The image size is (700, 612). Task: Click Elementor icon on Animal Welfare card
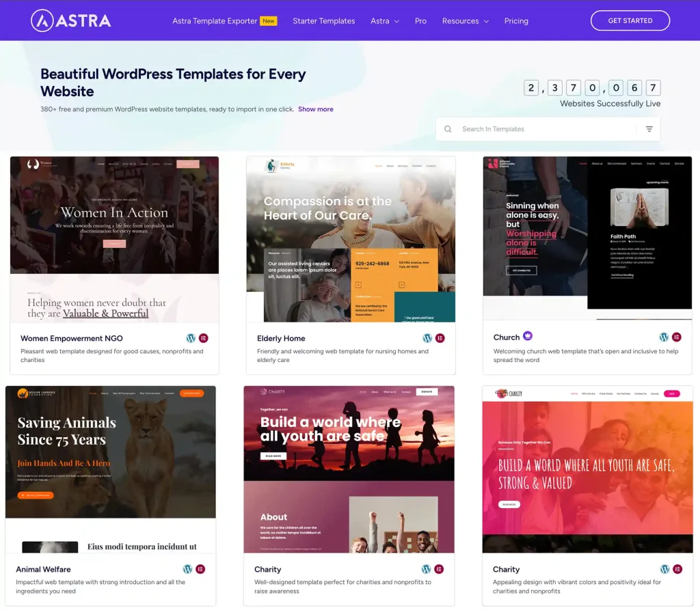coord(200,569)
